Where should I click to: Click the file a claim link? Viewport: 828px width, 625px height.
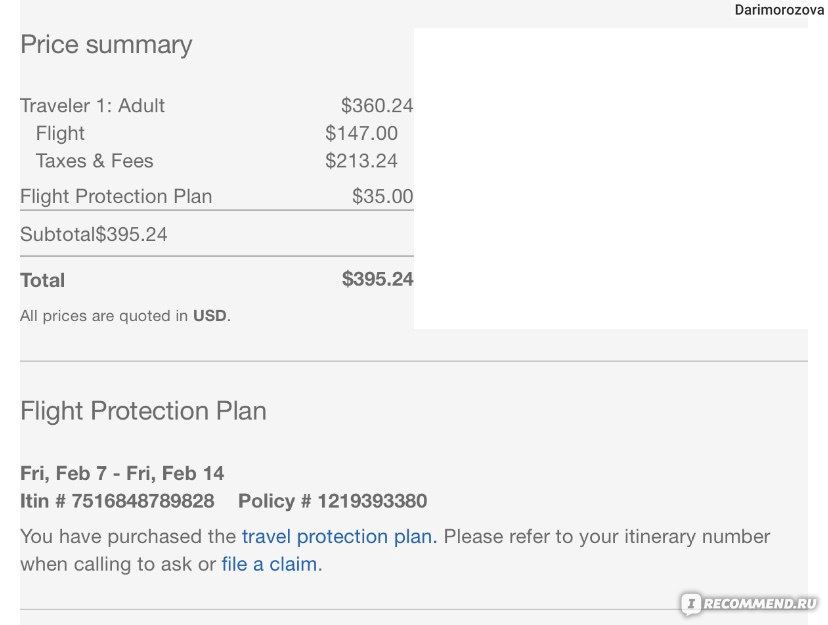click(x=269, y=564)
